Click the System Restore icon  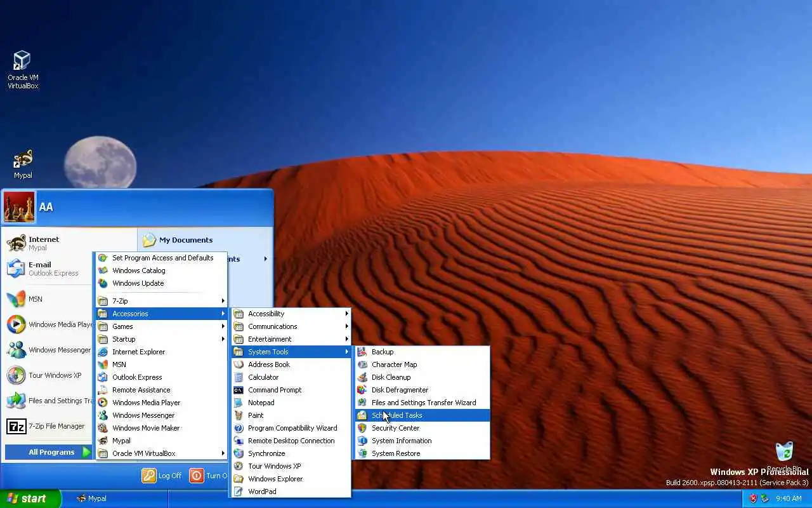point(362,453)
